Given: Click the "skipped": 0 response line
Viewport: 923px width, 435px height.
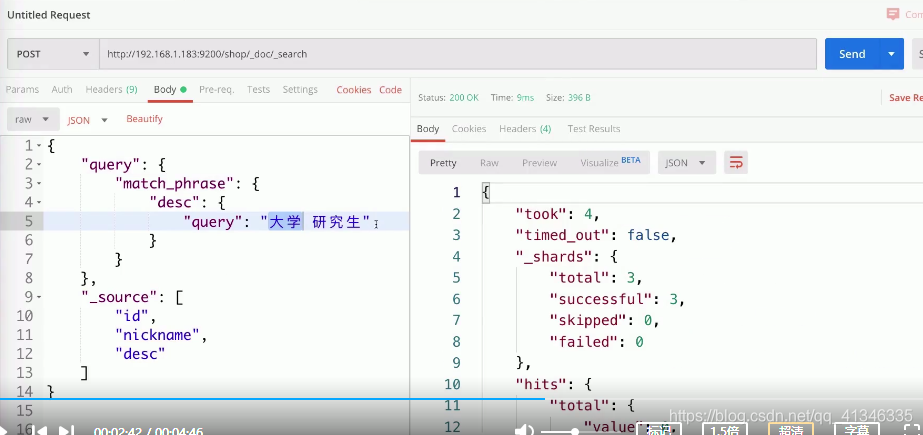Looking at the screenshot, I should click(x=603, y=320).
